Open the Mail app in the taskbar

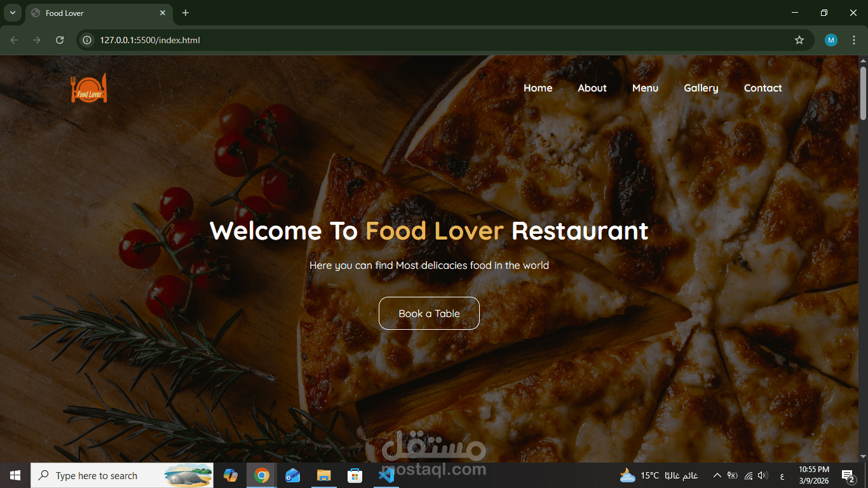point(292,475)
